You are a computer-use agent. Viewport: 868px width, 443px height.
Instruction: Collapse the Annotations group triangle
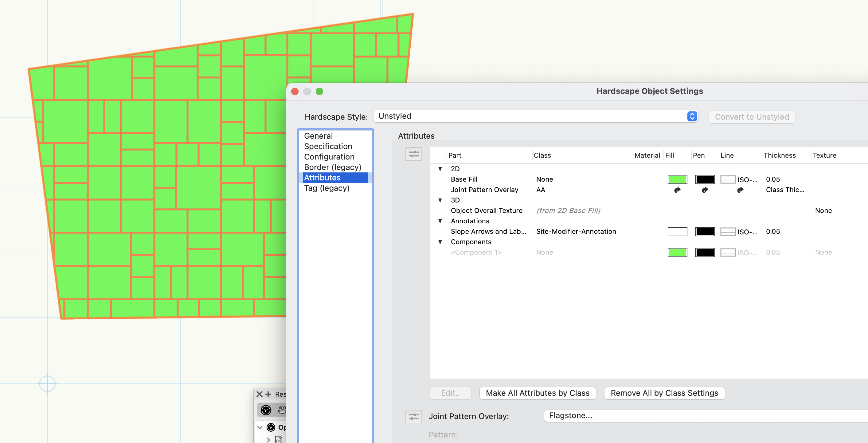click(440, 221)
